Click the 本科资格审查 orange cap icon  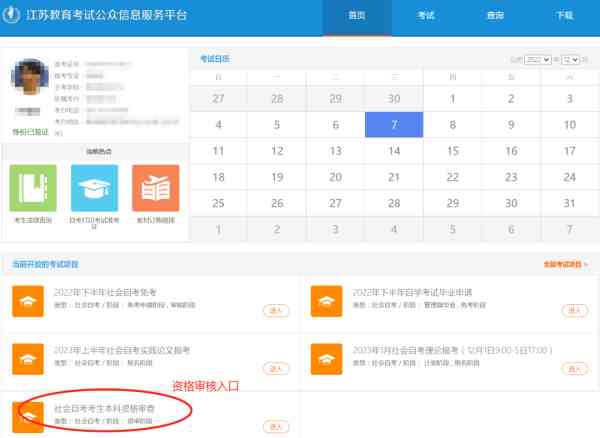tap(28, 415)
